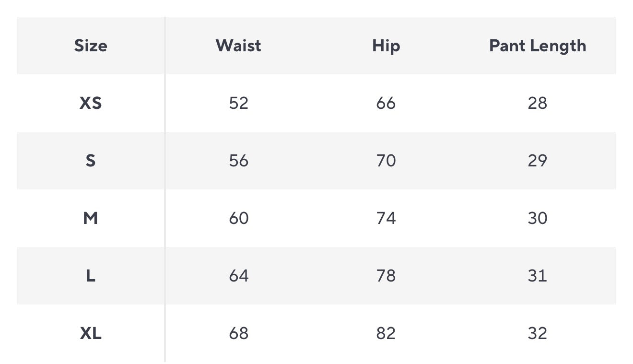This screenshot has width=633, height=364.
Task: Select the M size row label
Action: 91,218
